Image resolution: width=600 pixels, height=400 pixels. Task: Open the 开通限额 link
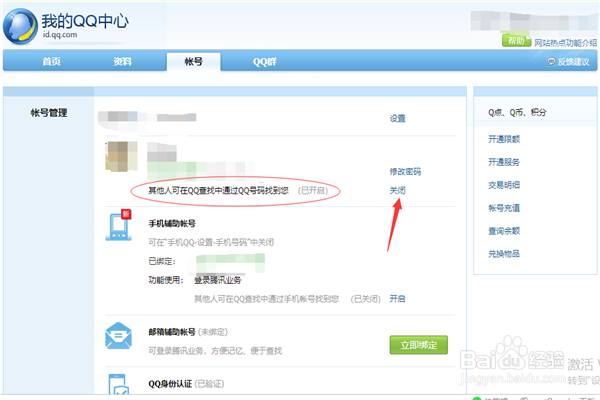click(504, 139)
